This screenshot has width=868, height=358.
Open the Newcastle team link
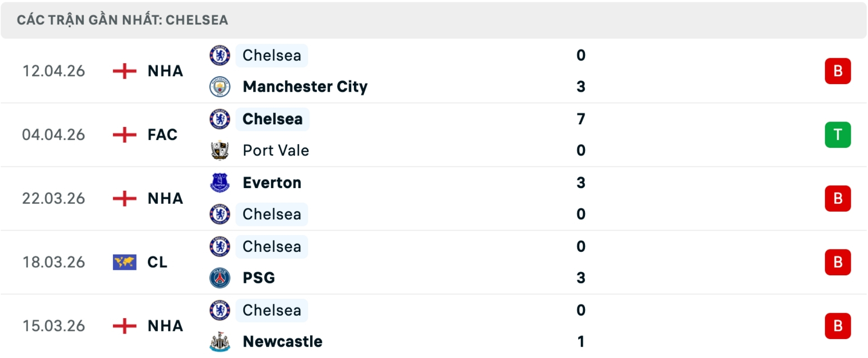[x=283, y=341]
